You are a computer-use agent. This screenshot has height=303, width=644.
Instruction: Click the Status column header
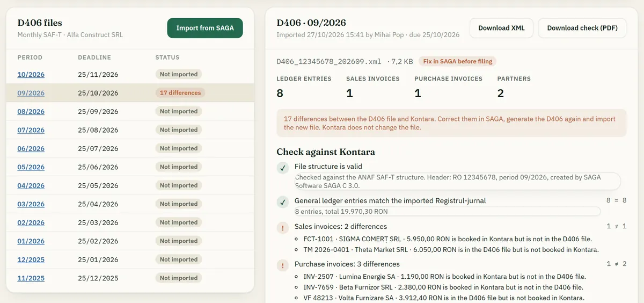coord(167,57)
